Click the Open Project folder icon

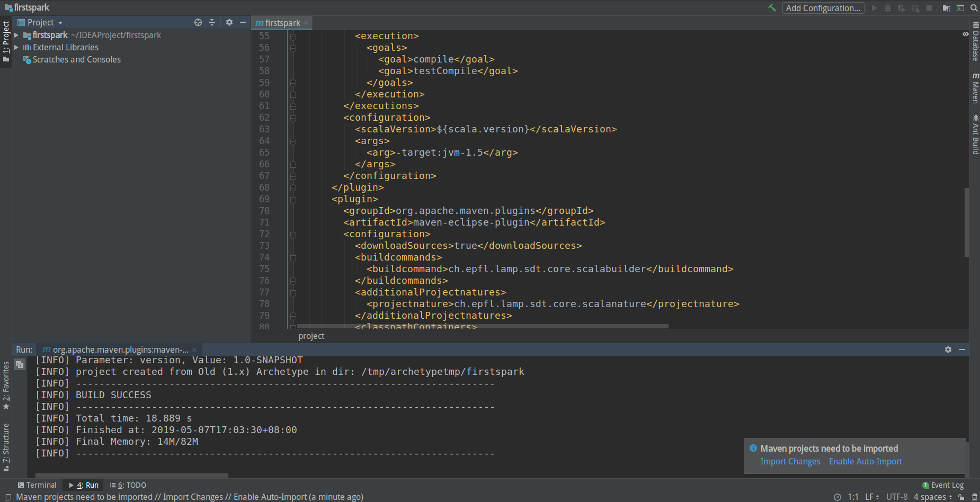tap(946, 8)
